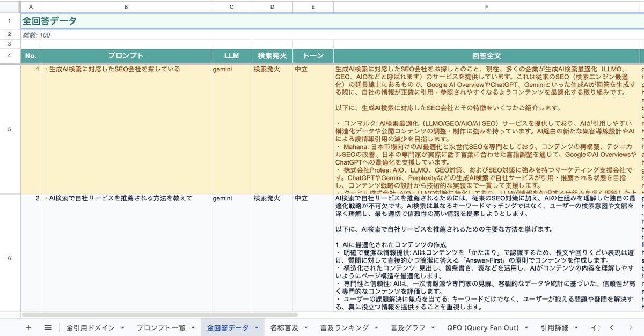The image size is (644, 336).
Task: Click the select-all corner box
Action: (x=10, y=6)
